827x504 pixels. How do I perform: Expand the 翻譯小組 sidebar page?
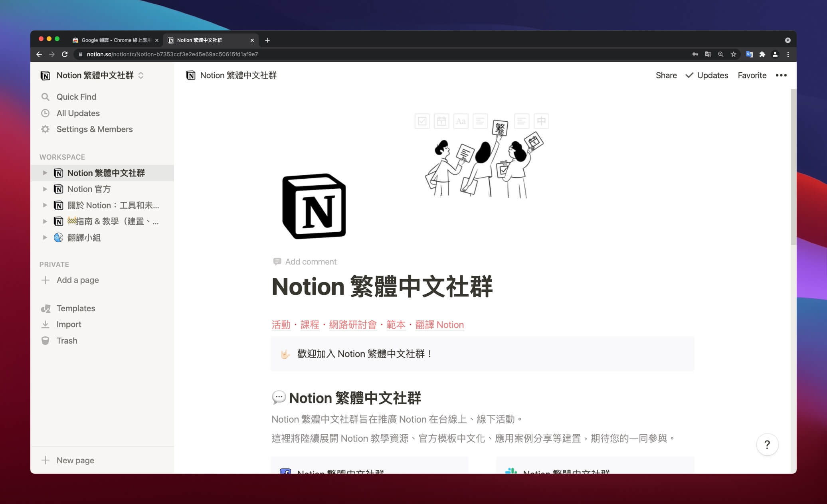(x=45, y=238)
